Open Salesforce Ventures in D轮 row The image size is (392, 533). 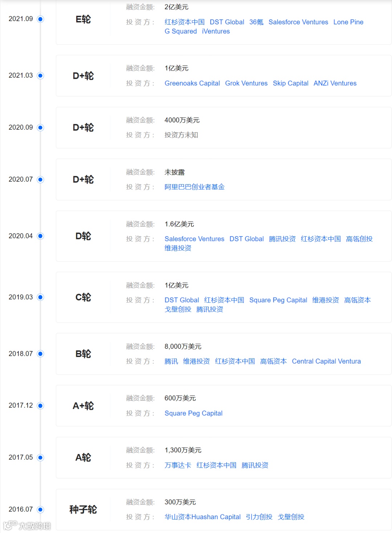(x=195, y=239)
